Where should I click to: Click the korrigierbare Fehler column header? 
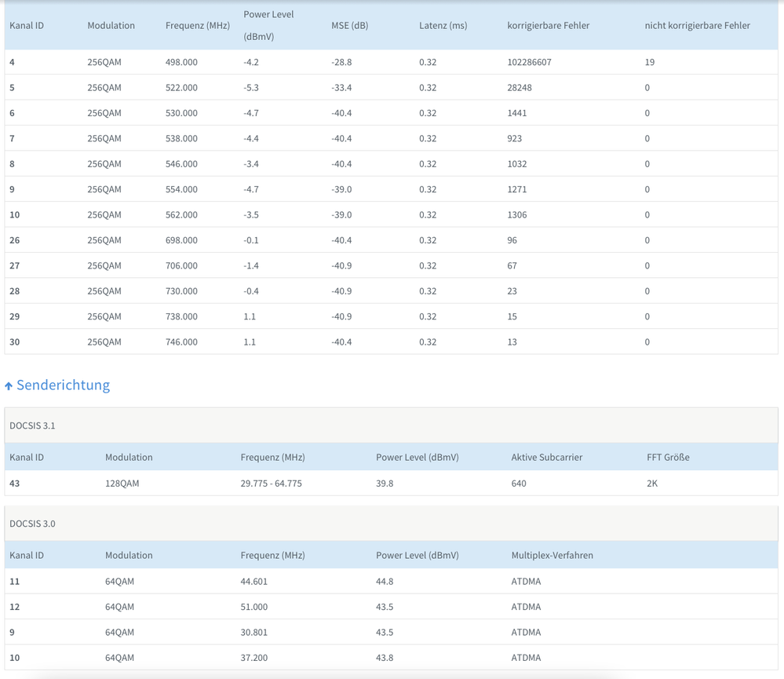[548, 25]
